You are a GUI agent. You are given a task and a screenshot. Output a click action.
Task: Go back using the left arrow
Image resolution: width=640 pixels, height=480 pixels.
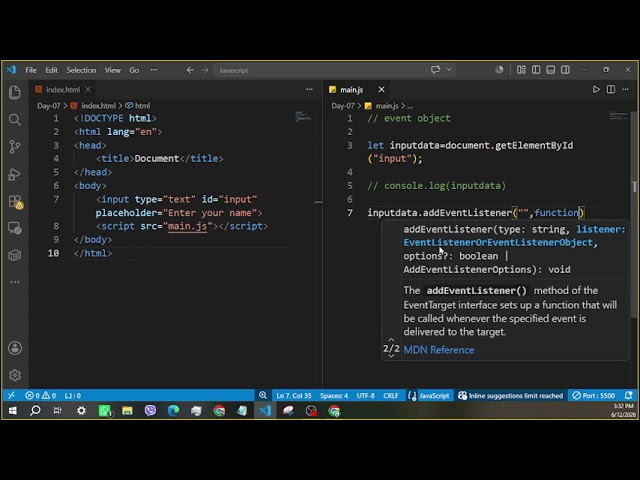click(x=190, y=70)
